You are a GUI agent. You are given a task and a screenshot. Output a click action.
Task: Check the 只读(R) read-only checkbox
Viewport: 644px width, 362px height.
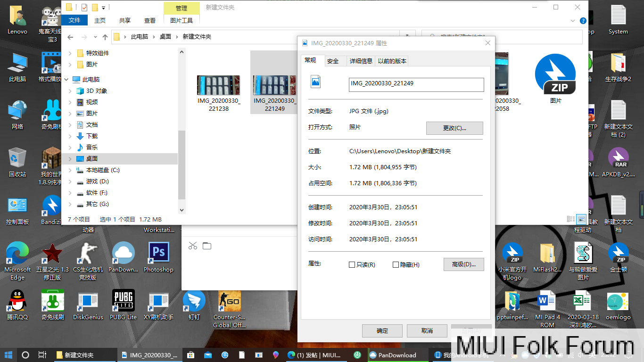point(352,265)
